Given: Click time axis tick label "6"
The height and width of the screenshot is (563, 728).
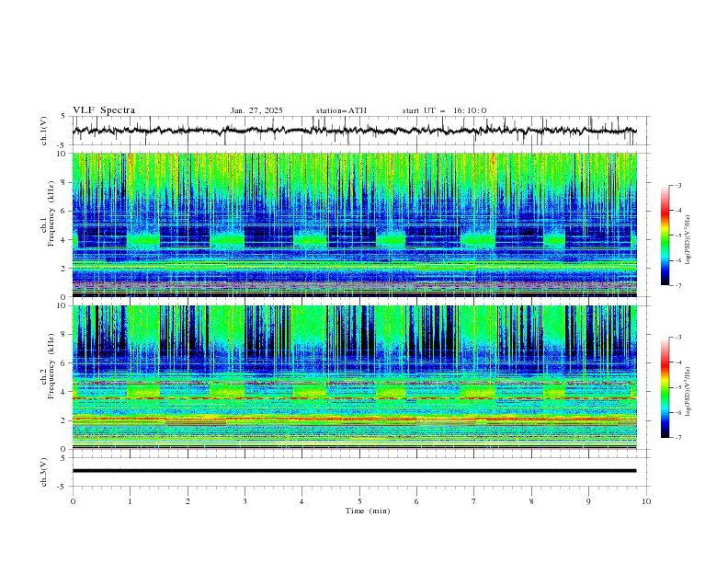Looking at the screenshot, I should pyautogui.click(x=416, y=501).
